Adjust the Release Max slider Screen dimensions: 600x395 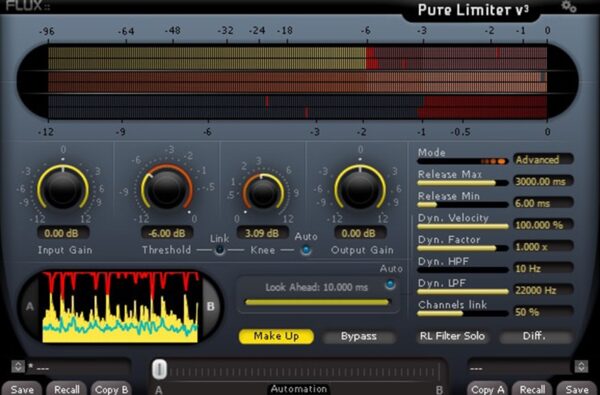click(463, 183)
